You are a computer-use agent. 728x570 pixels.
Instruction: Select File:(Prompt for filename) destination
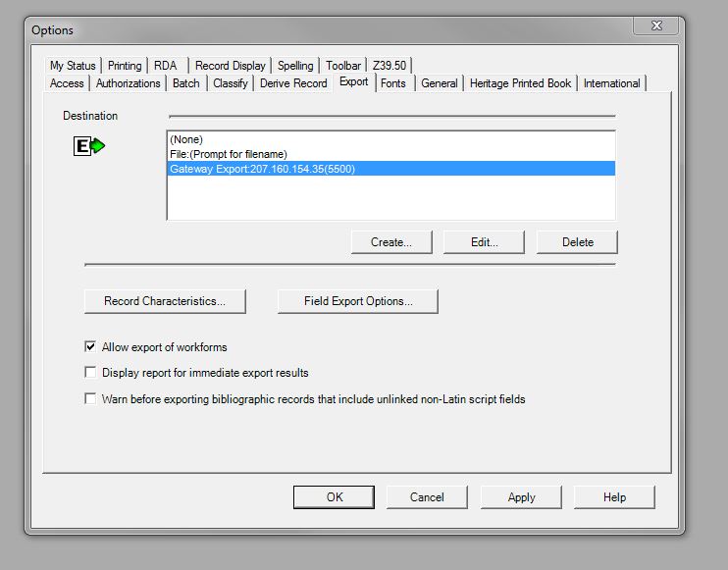click(x=228, y=154)
